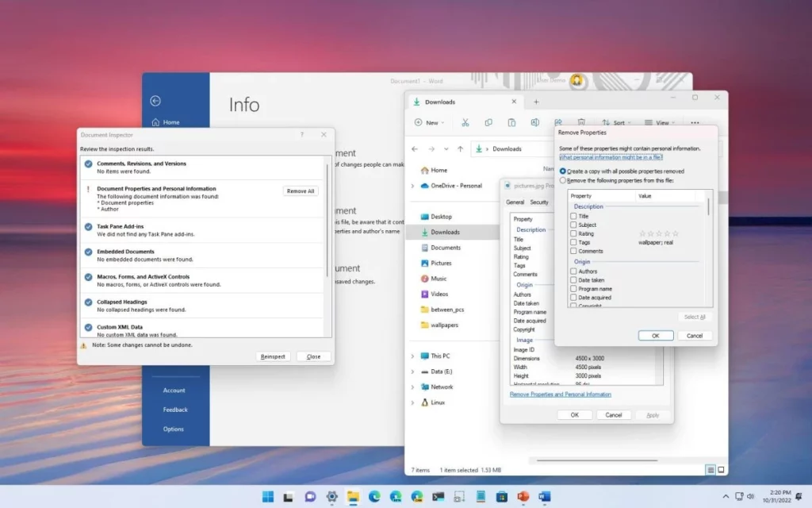Viewport: 812px width, 508px height.
Task: Click the Paste icon in File Explorer toolbar
Action: coord(511,123)
